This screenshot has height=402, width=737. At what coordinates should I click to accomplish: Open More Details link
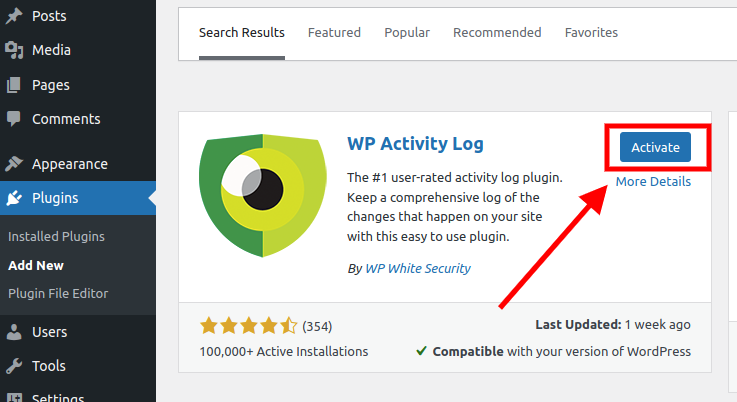pos(653,181)
